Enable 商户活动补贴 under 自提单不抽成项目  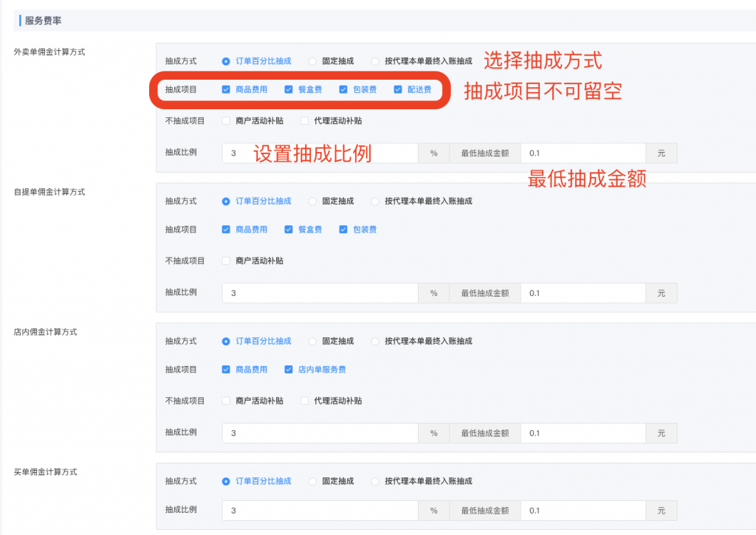point(226,260)
